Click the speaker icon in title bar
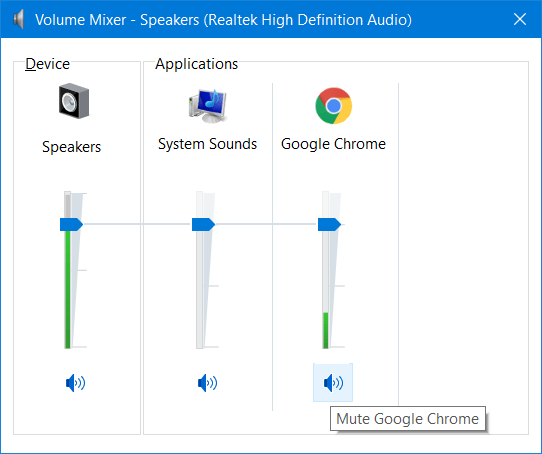The height and width of the screenshot is (454, 542). pyautogui.click(x=19, y=19)
